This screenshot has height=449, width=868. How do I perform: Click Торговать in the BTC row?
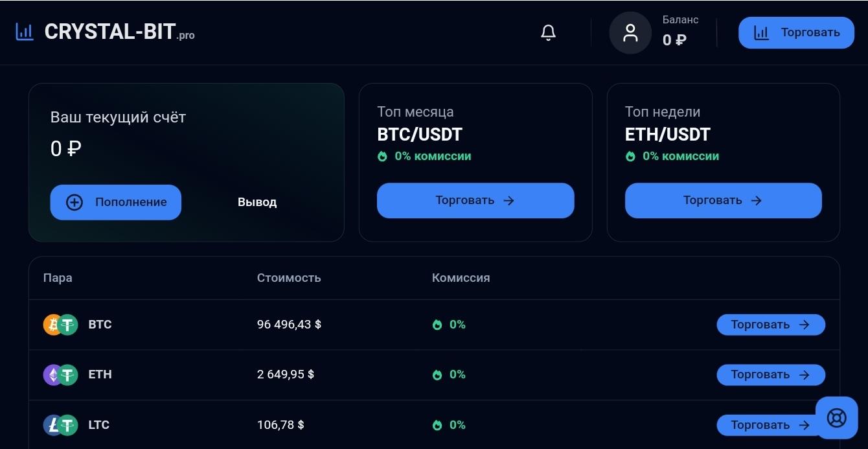pos(770,325)
